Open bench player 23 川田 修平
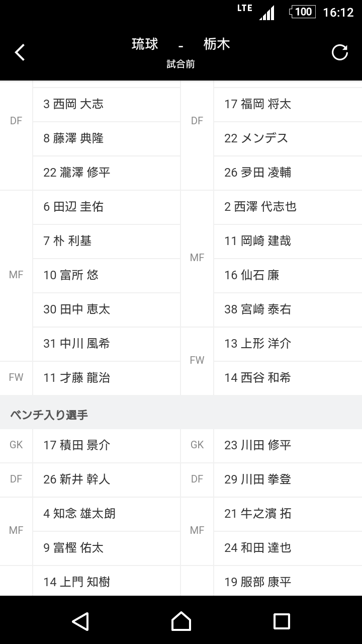Screen dimensions: 362x644 click(x=287, y=445)
